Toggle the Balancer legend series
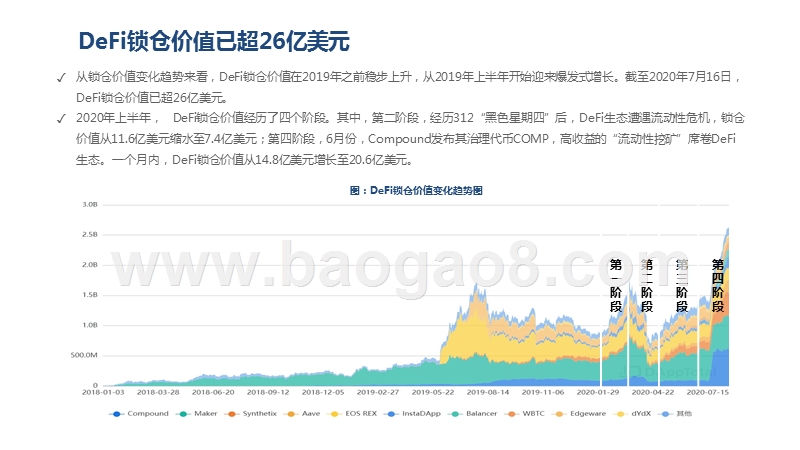Screen dimensions: 800x450 point(472,414)
